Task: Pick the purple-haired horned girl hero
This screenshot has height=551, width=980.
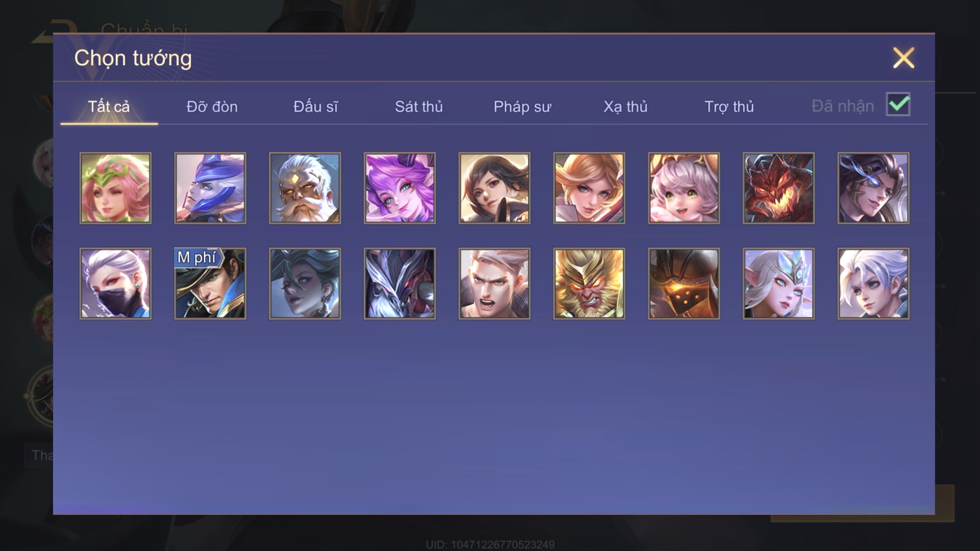Action: coord(399,188)
